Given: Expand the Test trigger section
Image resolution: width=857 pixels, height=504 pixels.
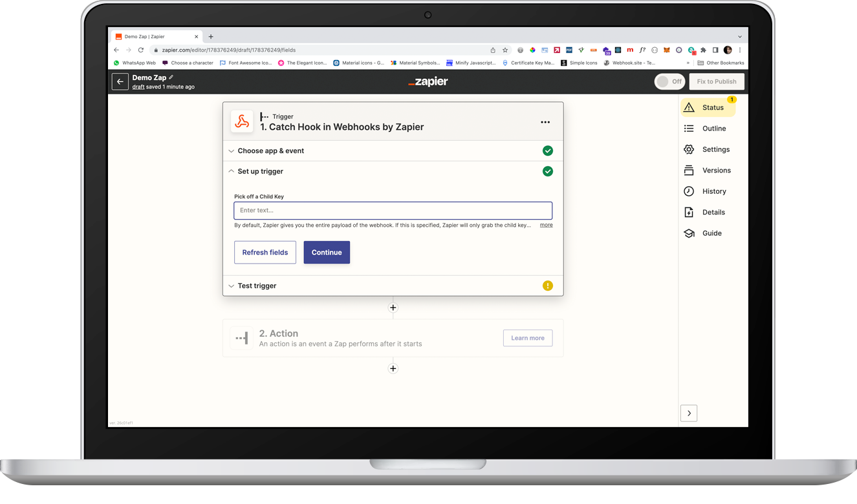Looking at the screenshot, I should (x=256, y=285).
